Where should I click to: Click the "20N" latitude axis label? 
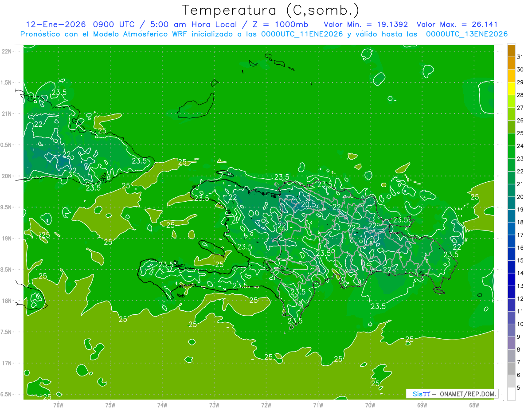pos(8,176)
